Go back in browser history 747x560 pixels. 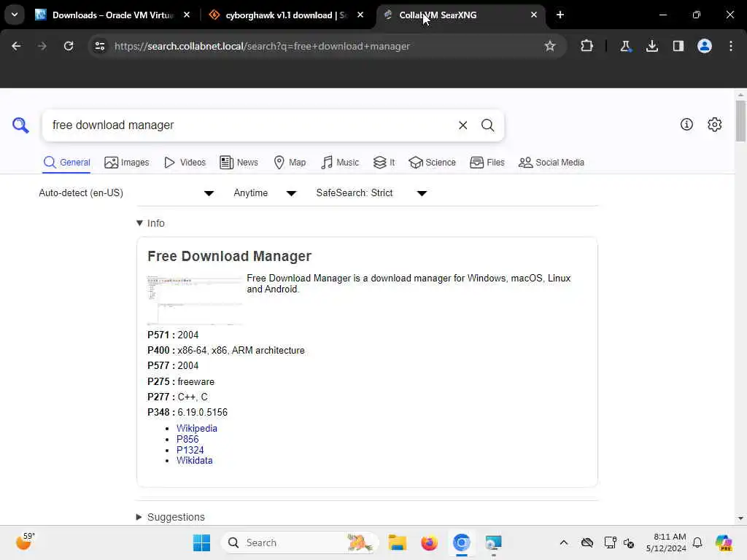click(x=16, y=46)
